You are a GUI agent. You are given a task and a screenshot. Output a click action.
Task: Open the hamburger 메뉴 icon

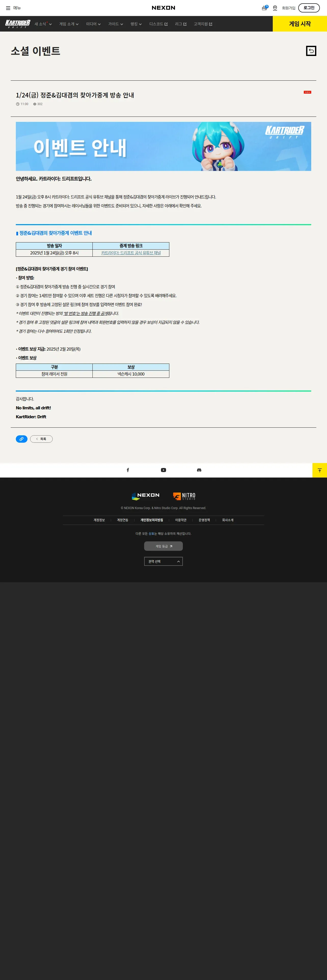8,8
